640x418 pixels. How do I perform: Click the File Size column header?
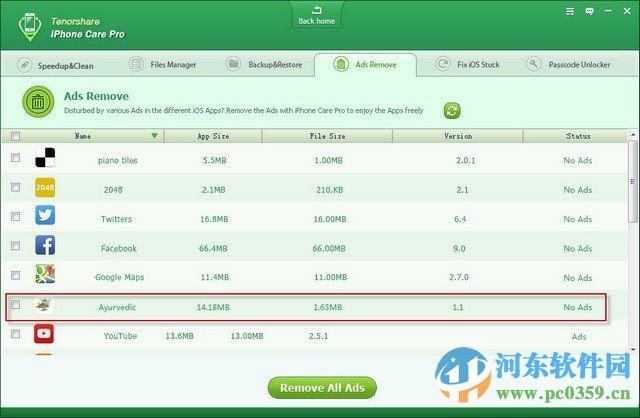327,136
